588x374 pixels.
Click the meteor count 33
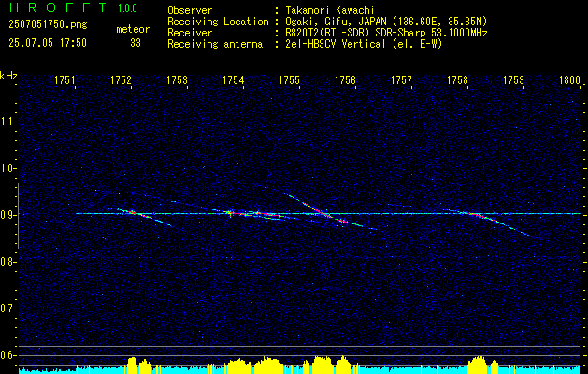(136, 43)
